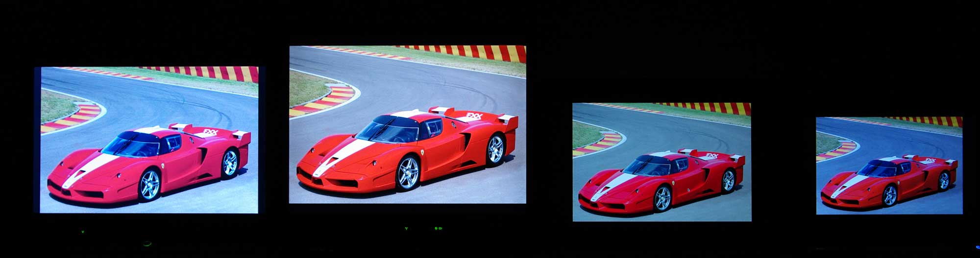The width and height of the screenshot is (980, 258).
Task: Click the green SDI indicator light
Action: [x=439, y=229]
